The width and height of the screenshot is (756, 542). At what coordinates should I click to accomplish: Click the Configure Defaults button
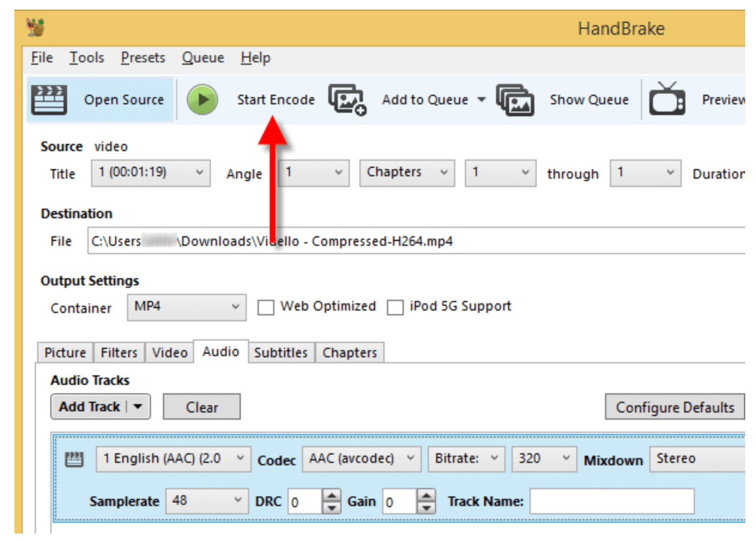tap(675, 407)
